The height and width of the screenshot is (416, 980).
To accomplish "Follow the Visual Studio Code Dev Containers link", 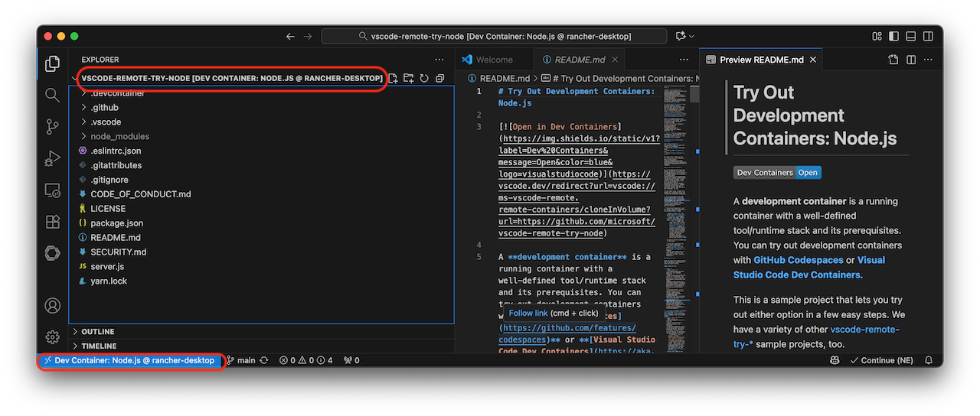I will tap(809, 268).
